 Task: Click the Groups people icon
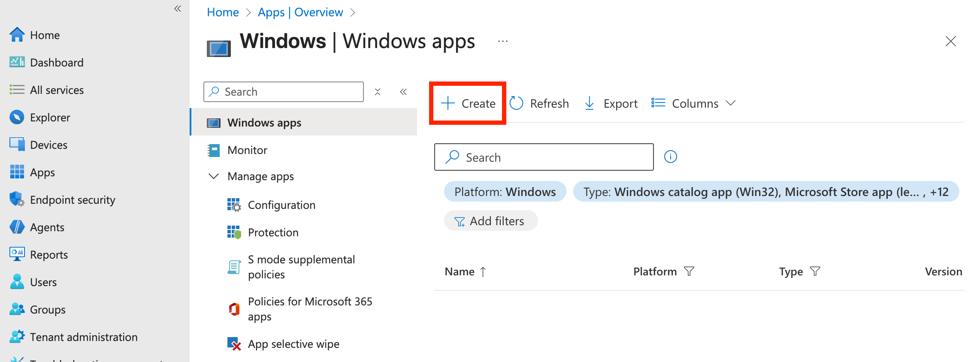click(17, 309)
